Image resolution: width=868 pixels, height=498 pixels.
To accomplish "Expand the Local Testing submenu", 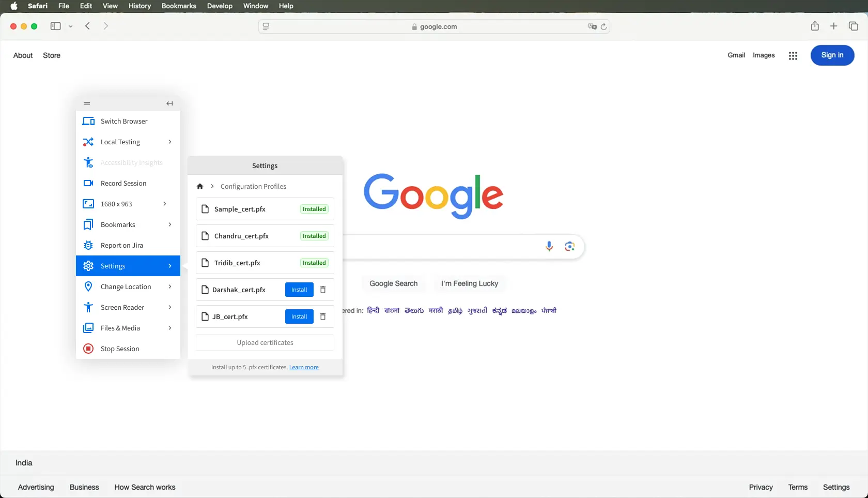I will [x=169, y=142].
